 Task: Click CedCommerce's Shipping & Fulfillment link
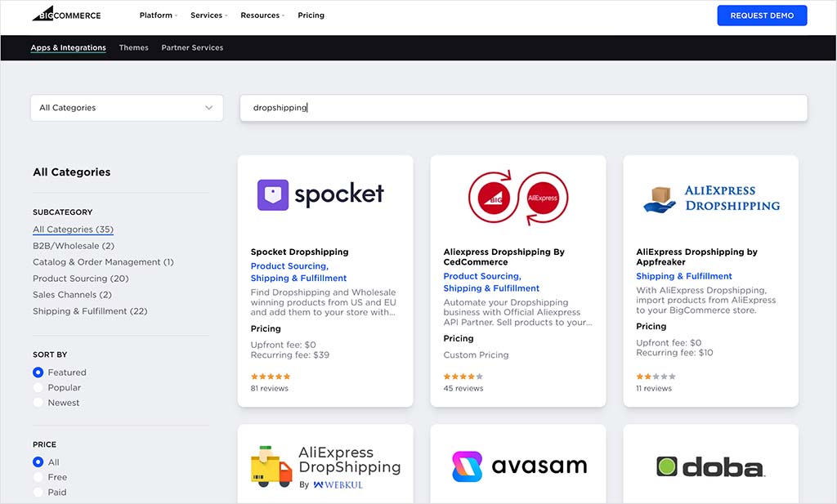[491, 288]
